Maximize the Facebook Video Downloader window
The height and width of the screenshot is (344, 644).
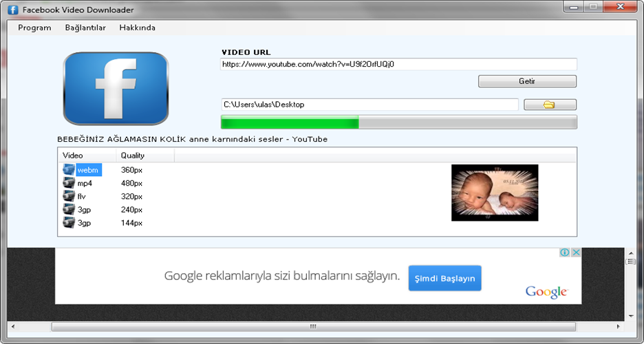594,7
